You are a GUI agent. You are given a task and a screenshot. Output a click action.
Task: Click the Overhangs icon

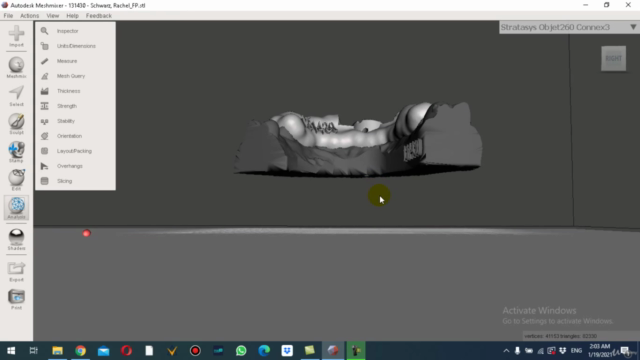[x=44, y=166]
